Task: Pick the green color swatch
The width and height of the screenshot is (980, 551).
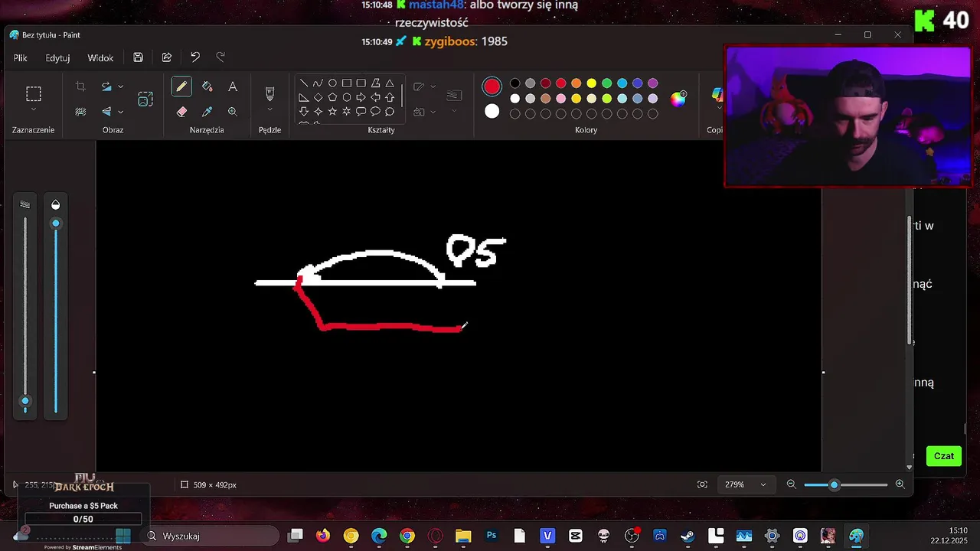Action: (x=607, y=83)
